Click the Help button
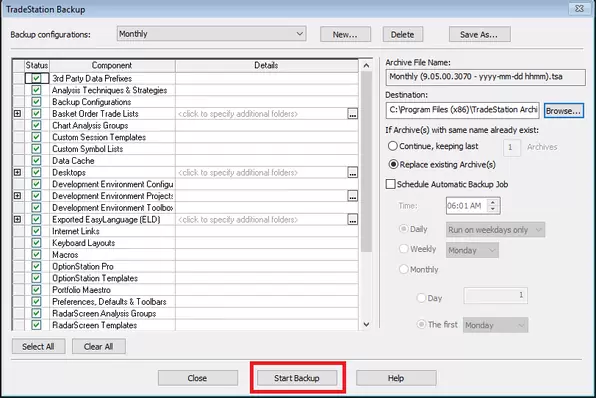The image size is (596, 398). (x=396, y=378)
